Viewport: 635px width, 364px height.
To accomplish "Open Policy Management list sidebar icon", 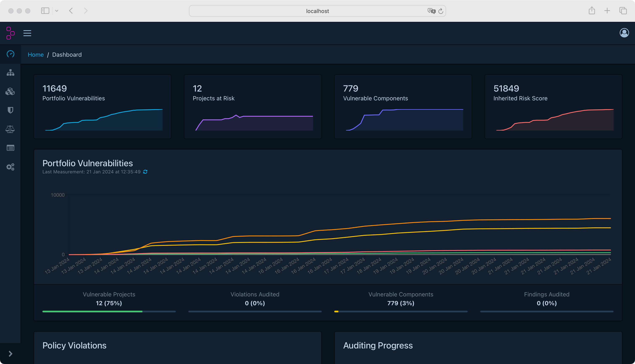I will tap(10, 148).
